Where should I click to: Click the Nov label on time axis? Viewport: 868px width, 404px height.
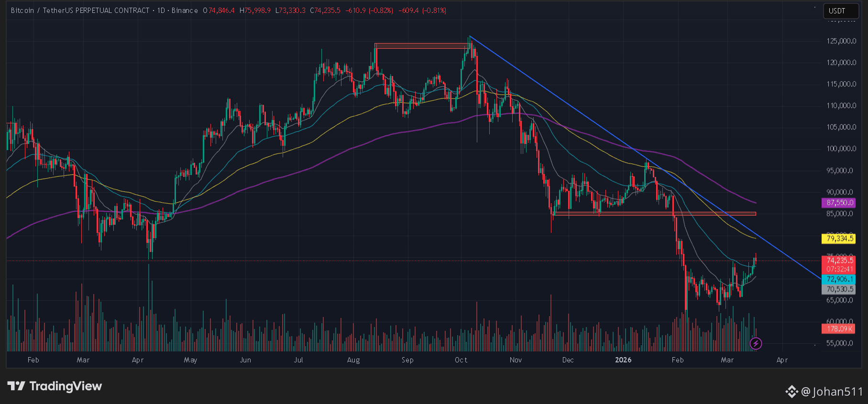tap(516, 360)
